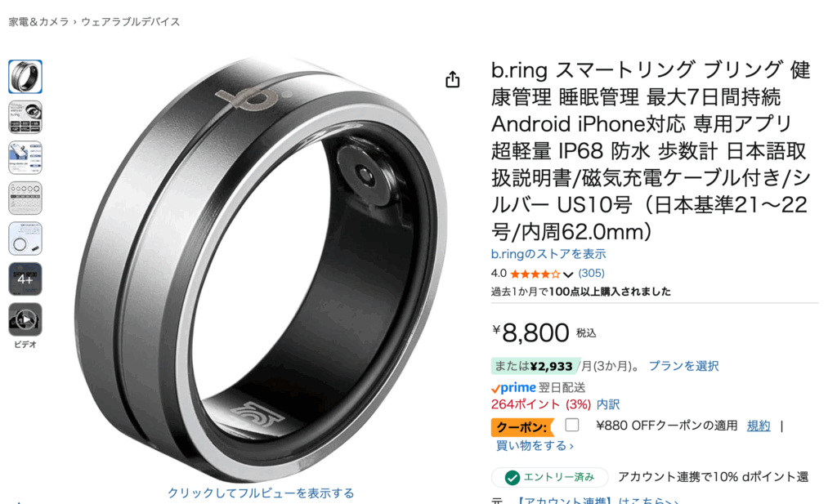Go to 家電&カメラ breadcrumb category

[x=38, y=22]
